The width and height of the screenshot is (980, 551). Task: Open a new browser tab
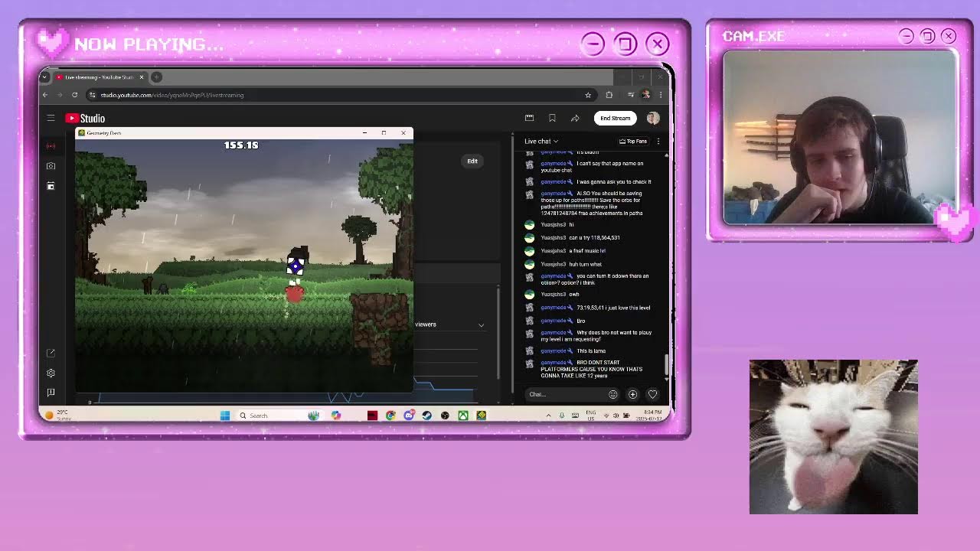pyautogui.click(x=156, y=77)
